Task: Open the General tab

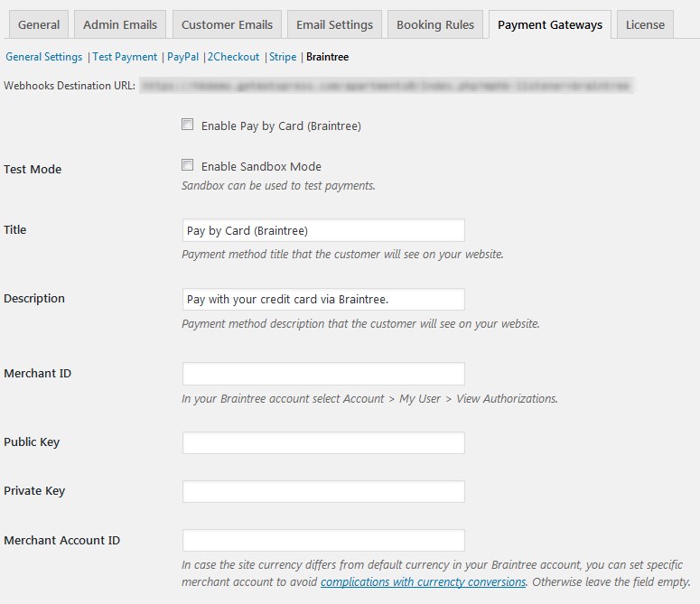Action: click(39, 24)
